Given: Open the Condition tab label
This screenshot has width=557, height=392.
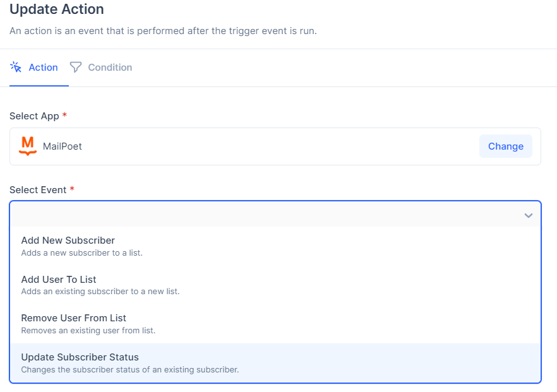Looking at the screenshot, I should pos(110,68).
